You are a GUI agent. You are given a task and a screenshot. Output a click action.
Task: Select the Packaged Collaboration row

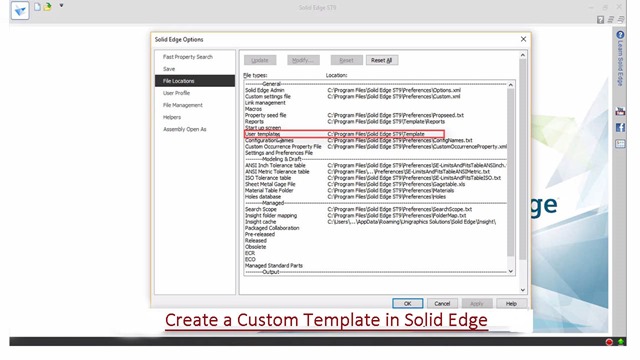376,228
